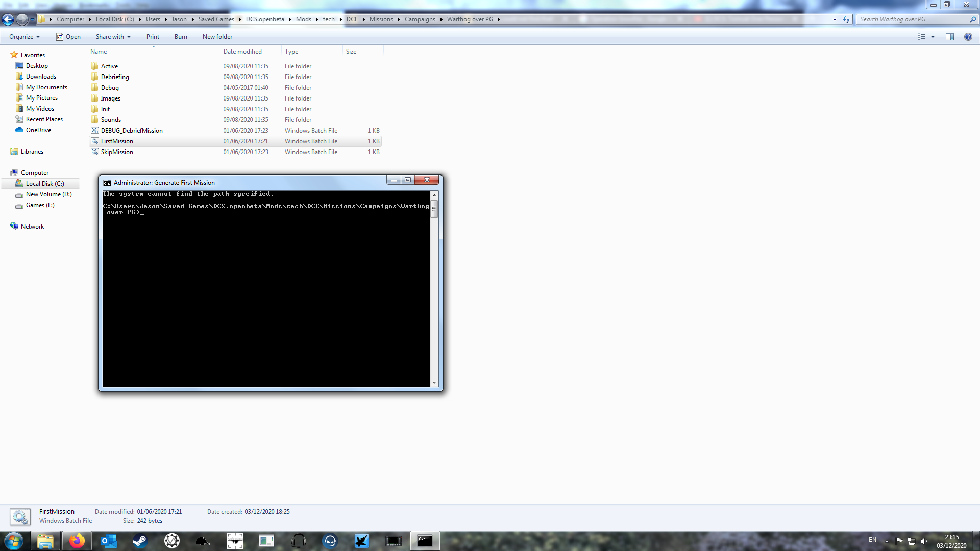This screenshot has height=551, width=980.
Task: Open Downloads in the Favorites list
Action: 41,77
